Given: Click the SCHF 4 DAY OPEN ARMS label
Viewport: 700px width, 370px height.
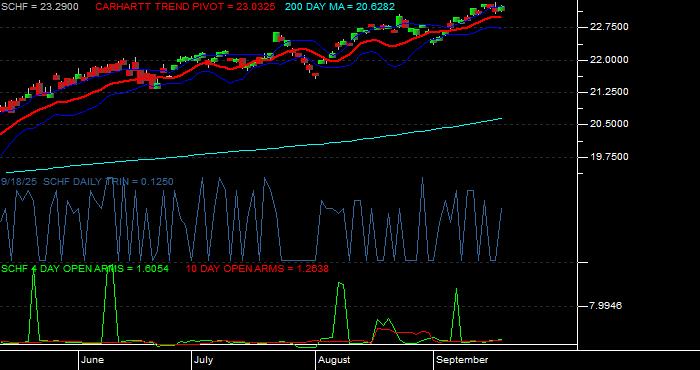Looking at the screenshot, I should pyautogui.click(x=85, y=269).
